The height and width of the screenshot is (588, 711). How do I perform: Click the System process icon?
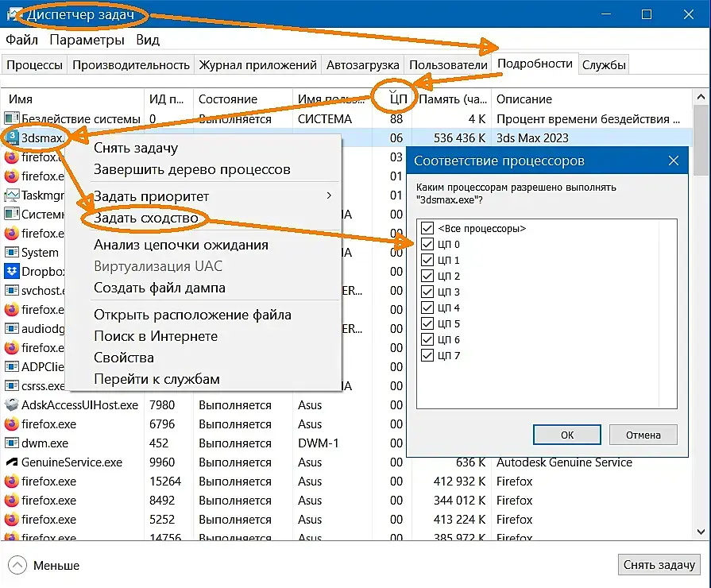click(x=12, y=252)
